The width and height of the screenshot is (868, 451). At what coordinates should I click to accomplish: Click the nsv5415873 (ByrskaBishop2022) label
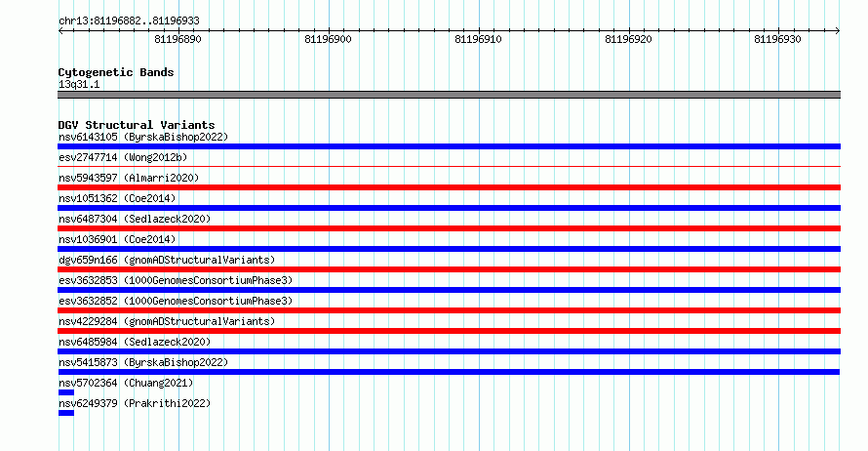click(143, 362)
